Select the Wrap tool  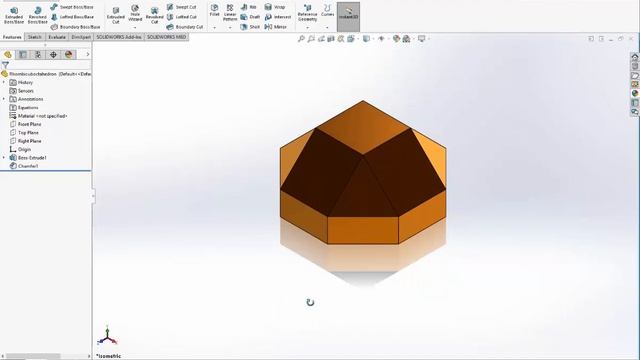coord(275,7)
